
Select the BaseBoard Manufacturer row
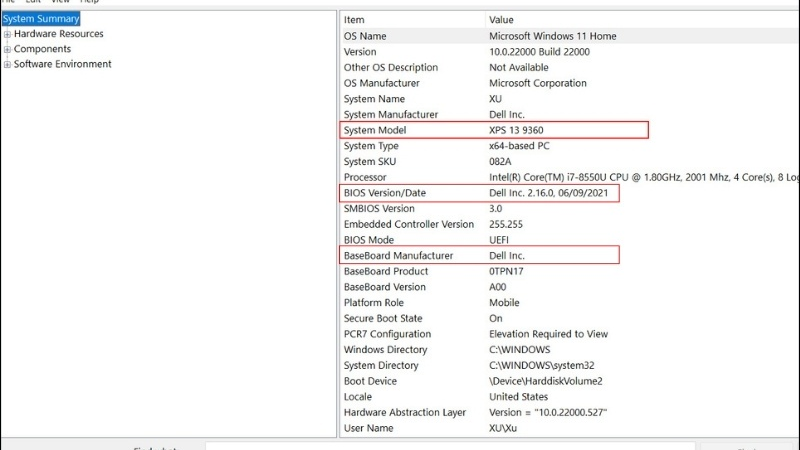[x=570, y=256]
